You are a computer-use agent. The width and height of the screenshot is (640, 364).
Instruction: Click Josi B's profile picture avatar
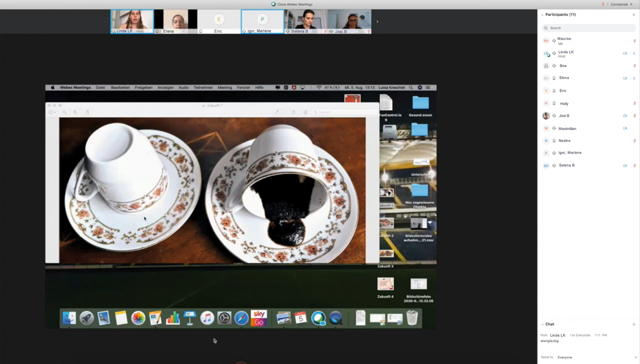tap(546, 116)
